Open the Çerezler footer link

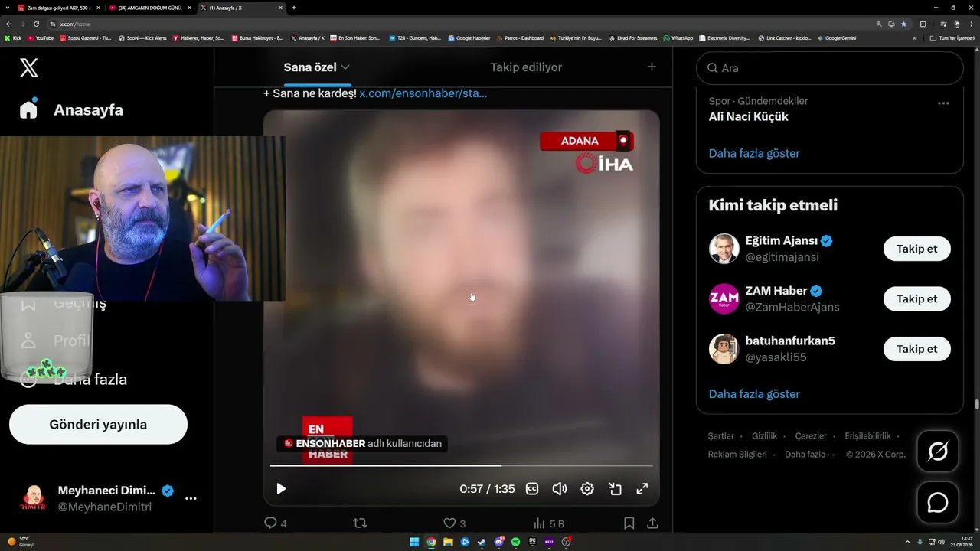[x=811, y=436]
